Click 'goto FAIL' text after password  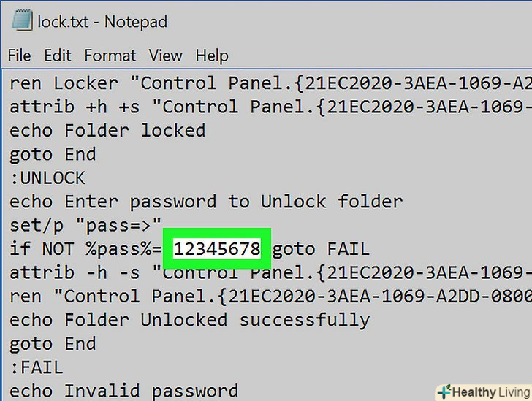322,249
